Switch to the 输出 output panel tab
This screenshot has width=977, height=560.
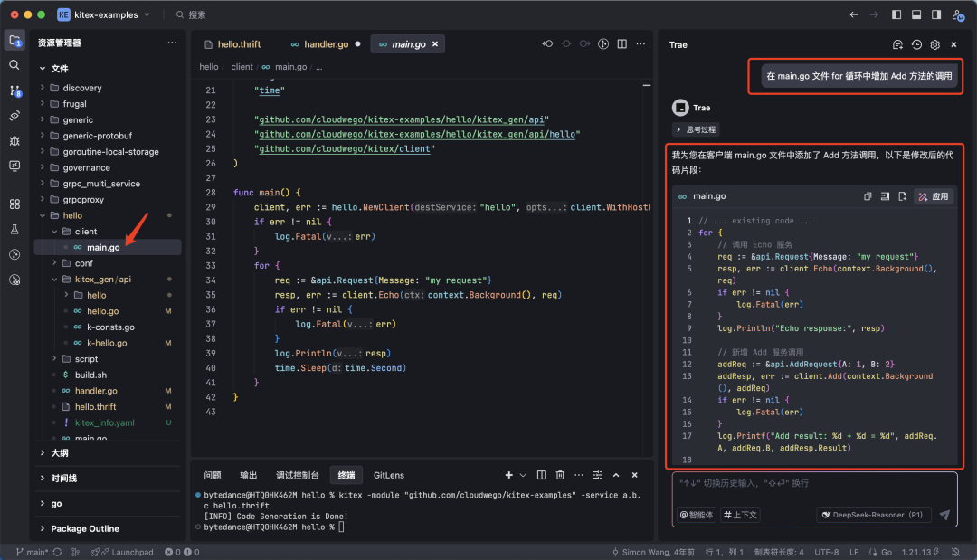point(248,475)
